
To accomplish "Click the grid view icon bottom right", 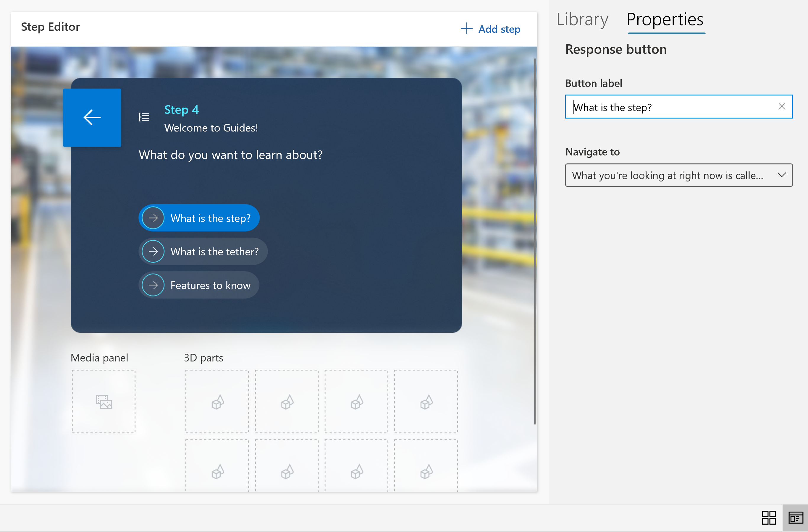I will point(769,515).
